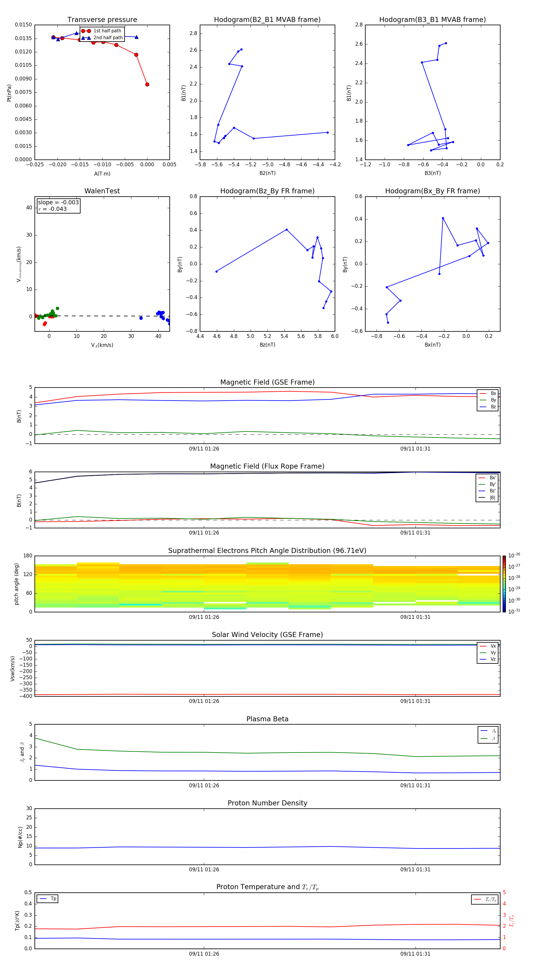The height and width of the screenshot is (980, 535).
Task: Click the "Hodogram(B2_B1 MVAB frame)" title
Action: pyautogui.click(x=267, y=19)
